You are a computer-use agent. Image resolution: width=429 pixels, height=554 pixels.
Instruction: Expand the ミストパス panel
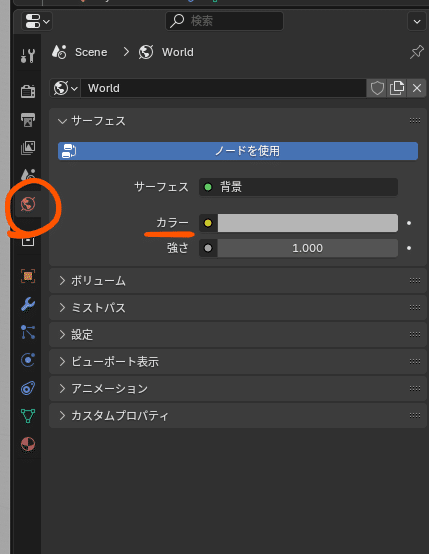(238, 307)
